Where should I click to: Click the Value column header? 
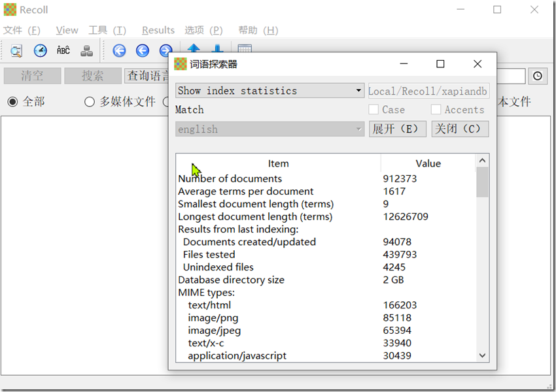click(428, 163)
